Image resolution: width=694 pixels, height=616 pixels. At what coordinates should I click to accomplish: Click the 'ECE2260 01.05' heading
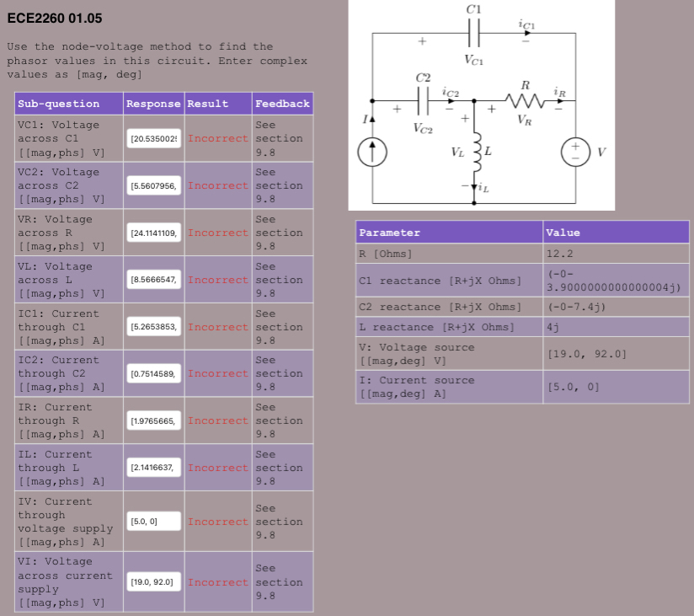pos(55,19)
